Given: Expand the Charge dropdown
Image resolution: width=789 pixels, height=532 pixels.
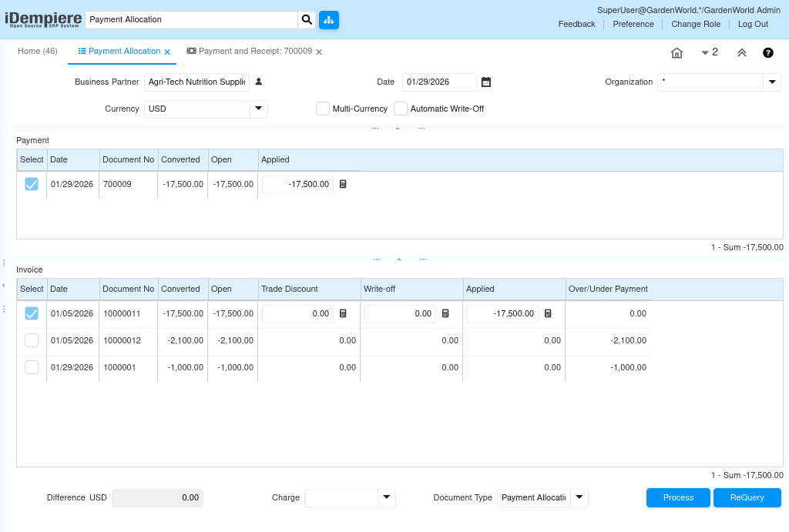Looking at the screenshot, I should click(x=386, y=498).
